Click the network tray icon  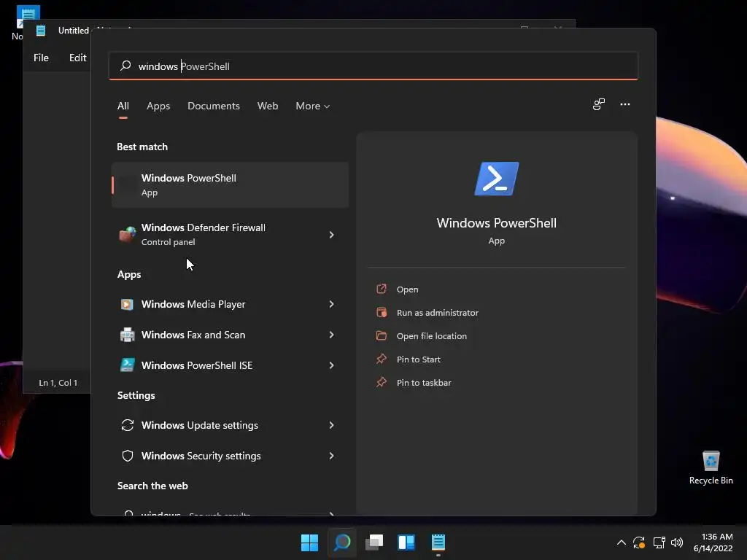[659, 542]
